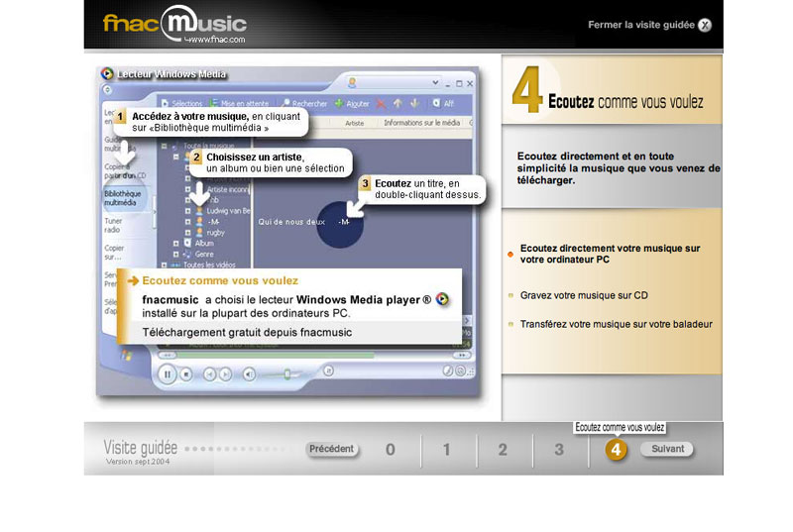Click the volume slider handle
The height and width of the screenshot is (532, 793).
[x=286, y=374]
